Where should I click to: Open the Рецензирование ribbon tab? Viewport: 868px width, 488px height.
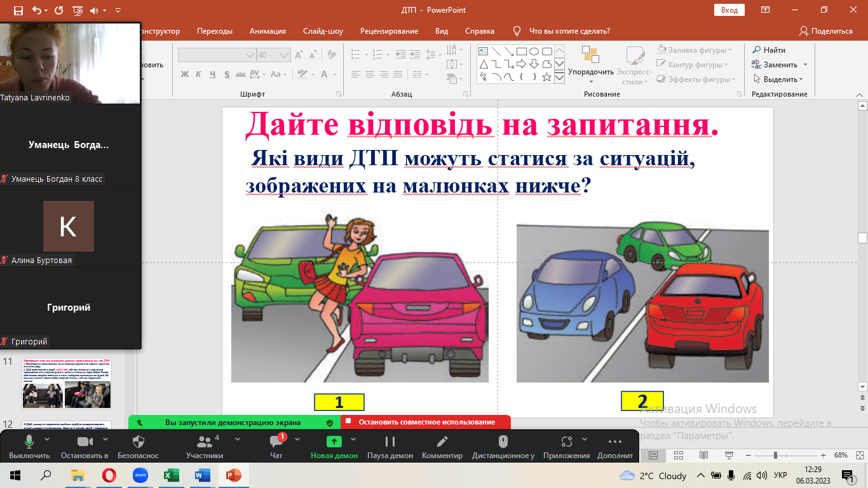(389, 31)
